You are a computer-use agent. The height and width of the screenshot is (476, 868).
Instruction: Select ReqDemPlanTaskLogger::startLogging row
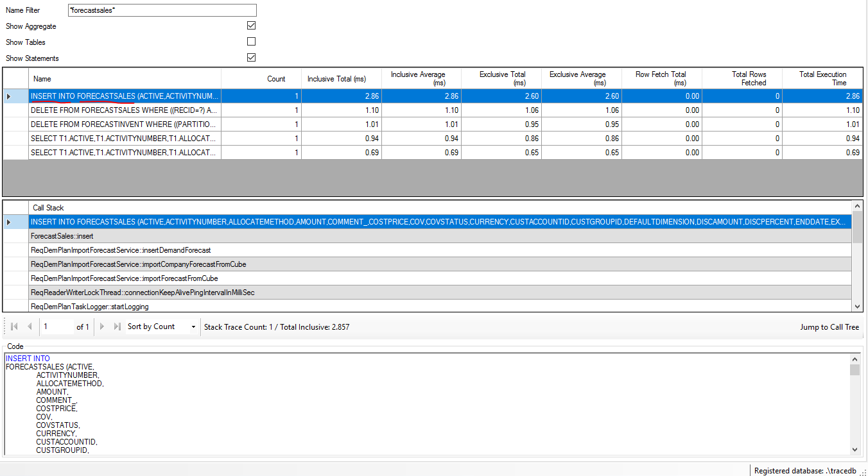pos(440,306)
